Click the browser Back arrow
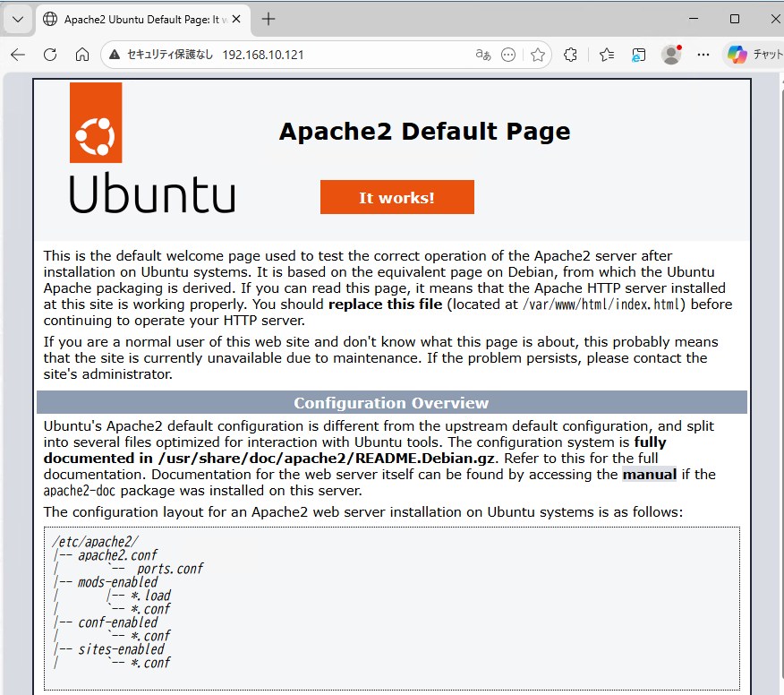 click(x=18, y=55)
